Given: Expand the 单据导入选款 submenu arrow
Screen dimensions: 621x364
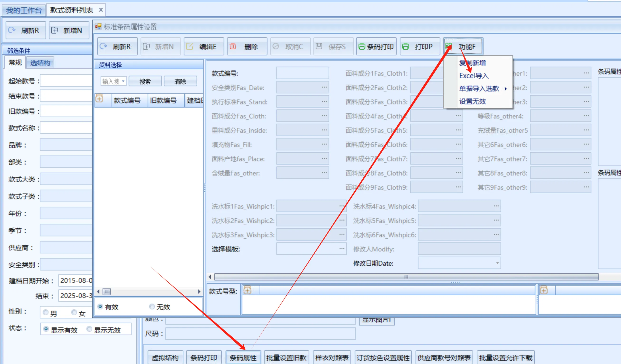Looking at the screenshot, I should pos(505,89).
